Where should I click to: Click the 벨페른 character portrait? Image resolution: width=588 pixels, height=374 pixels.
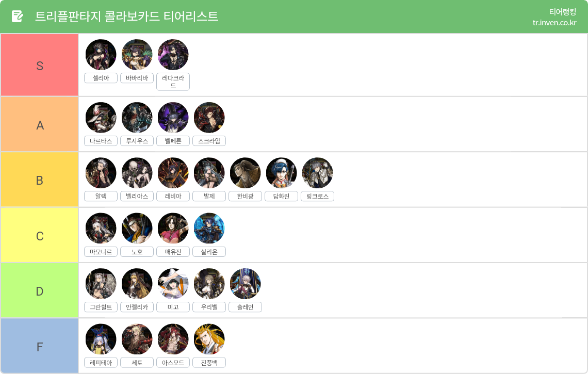click(173, 118)
